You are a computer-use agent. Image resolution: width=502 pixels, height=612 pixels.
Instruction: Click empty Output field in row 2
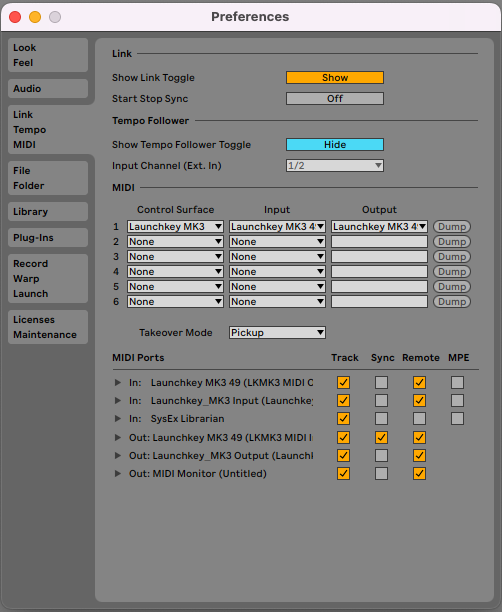click(x=379, y=242)
